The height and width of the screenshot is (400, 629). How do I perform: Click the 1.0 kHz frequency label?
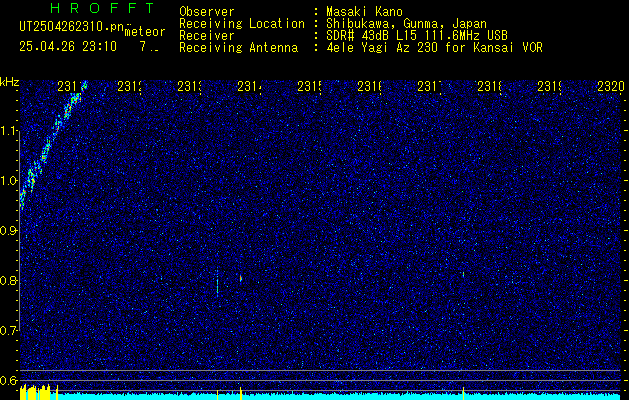9,181
